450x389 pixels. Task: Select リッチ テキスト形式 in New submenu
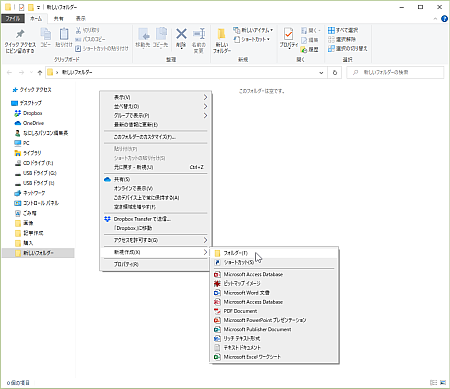coord(274,338)
